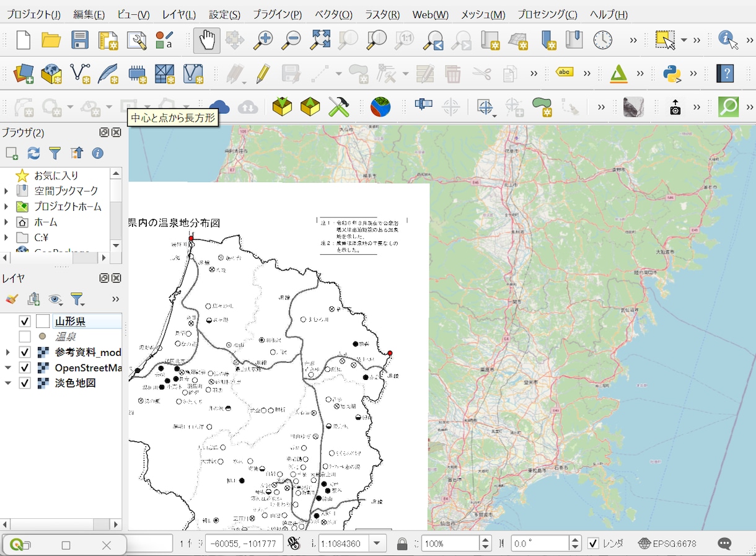Open a project with the folder icon

click(51, 41)
